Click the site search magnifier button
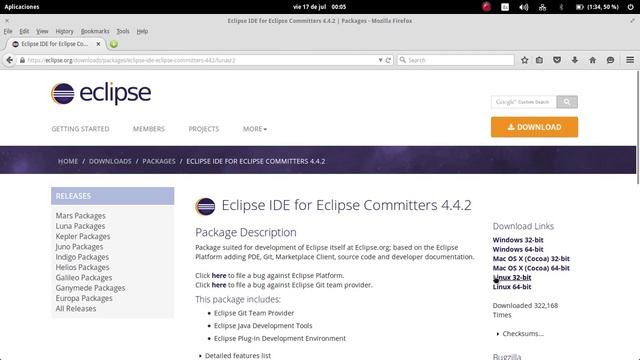The width and height of the screenshot is (640, 360). 567,102
